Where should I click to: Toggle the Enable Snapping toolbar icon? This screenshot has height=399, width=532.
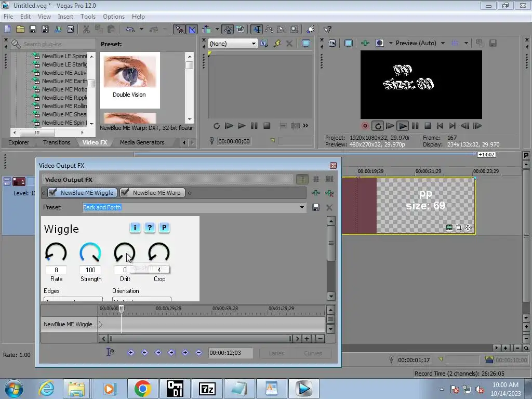tap(179, 30)
